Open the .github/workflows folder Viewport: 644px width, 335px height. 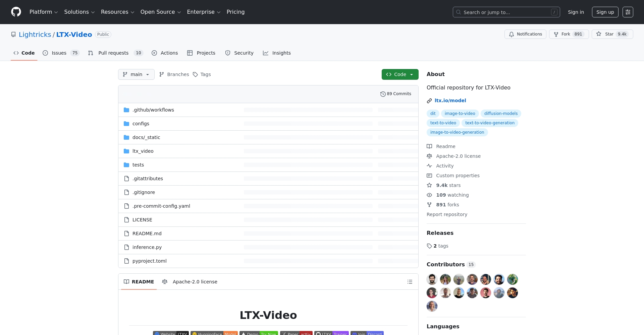(x=153, y=110)
